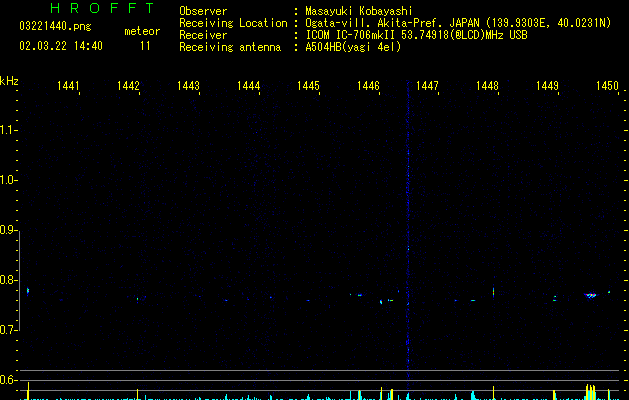Select the filename 03221440.png
The image size is (629, 400).
(x=55, y=26)
